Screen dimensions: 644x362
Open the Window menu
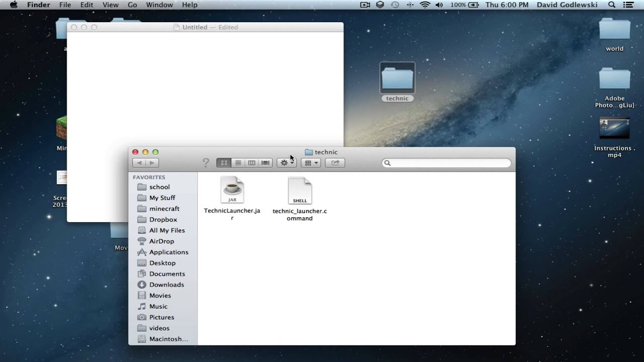coord(159,5)
